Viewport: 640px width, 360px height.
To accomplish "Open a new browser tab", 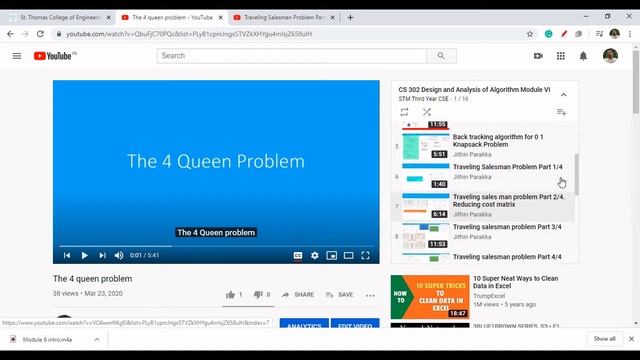I will [x=350, y=18].
